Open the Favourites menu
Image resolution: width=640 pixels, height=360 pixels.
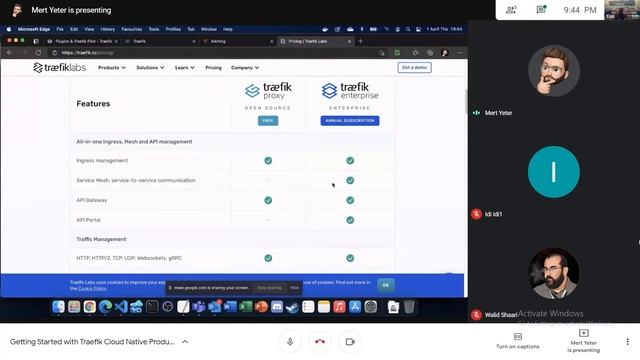pos(131,29)
